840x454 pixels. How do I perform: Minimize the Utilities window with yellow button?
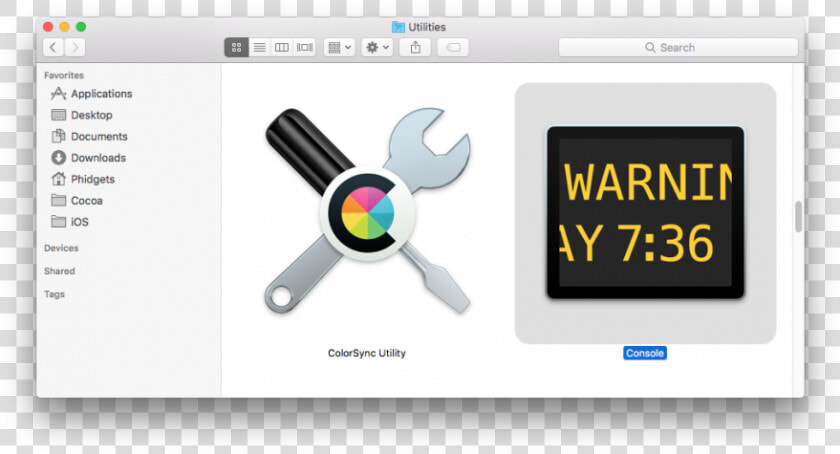pos(64,27)
